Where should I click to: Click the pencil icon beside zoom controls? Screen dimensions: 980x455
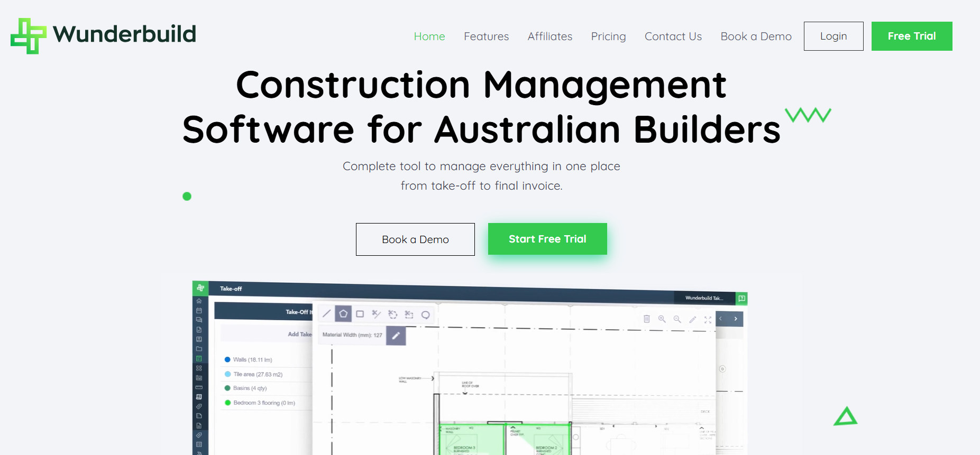tap(693, 319)
